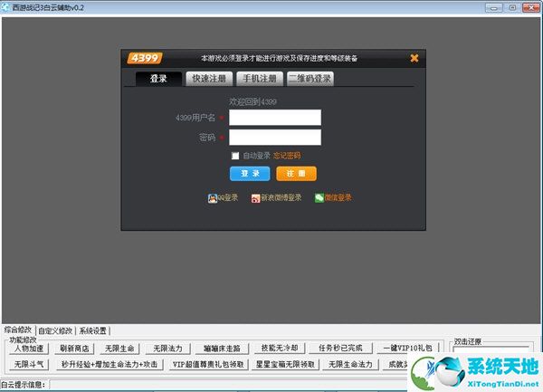Click the 技能无冷却 button
The height and width of the screenshot is (392, 543).
280,348
